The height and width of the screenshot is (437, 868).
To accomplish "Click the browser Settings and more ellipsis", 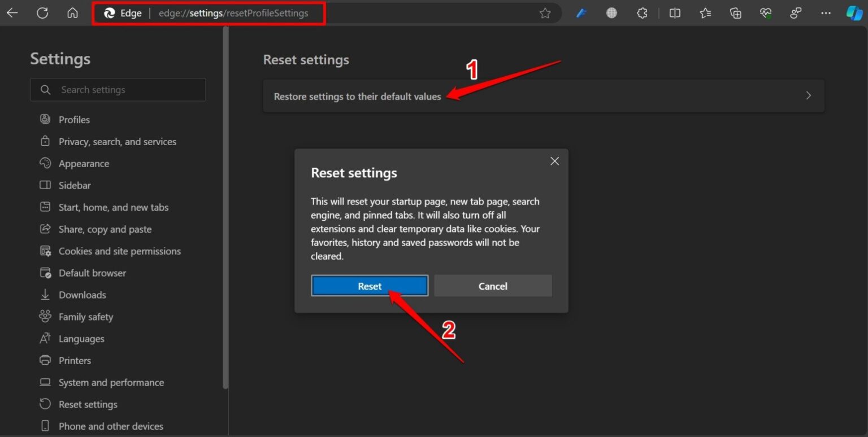I will coord(826,12).
